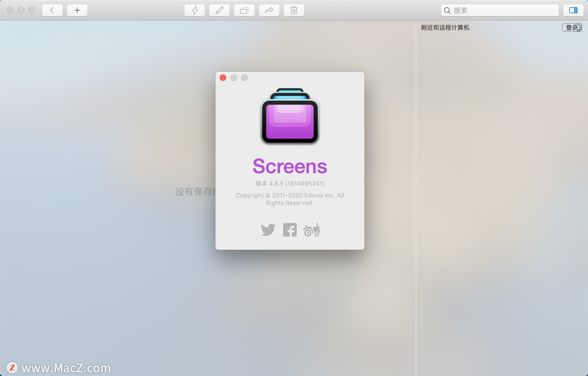Click the tractor icon in About window

(x=312, y=230)
